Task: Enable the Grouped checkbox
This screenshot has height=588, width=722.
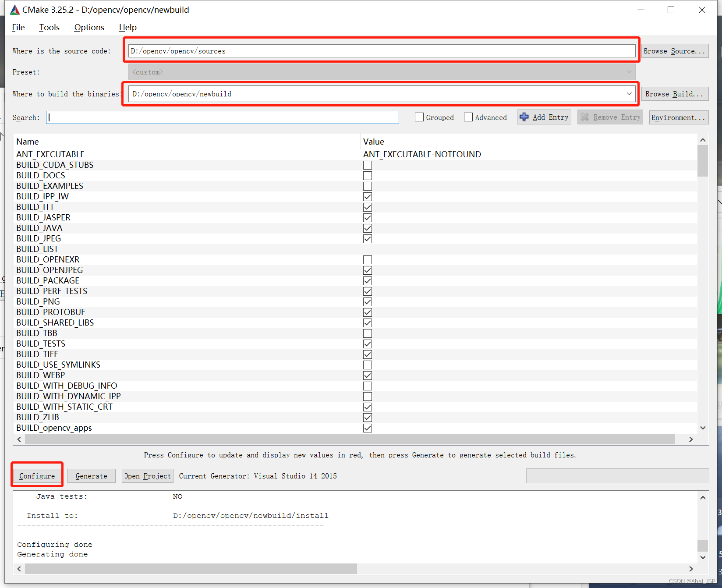Action: pyautogui.click(x=419, y=117)
